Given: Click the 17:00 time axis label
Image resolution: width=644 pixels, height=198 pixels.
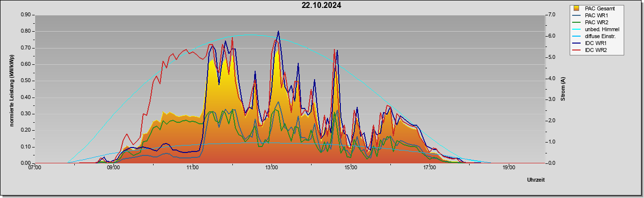Looking at the screenshot, I should point(429,167).
